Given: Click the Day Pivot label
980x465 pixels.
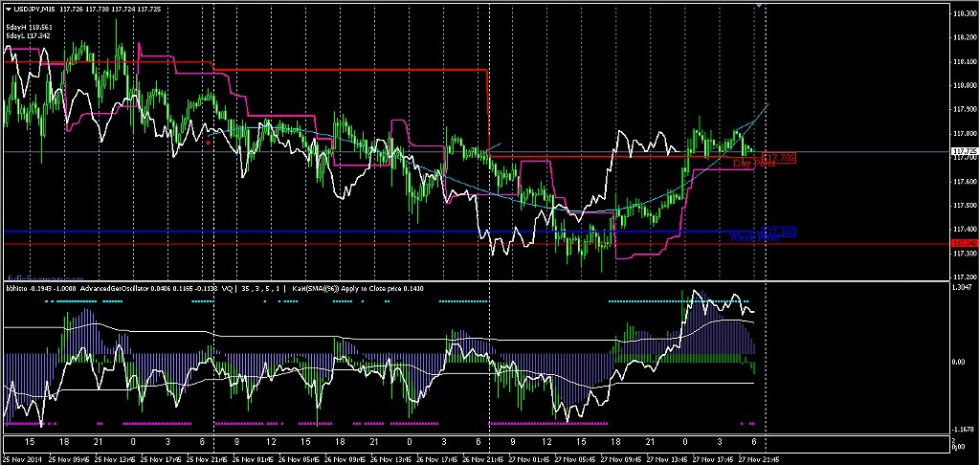Looking at the screenshot, I should coord(752,165).
